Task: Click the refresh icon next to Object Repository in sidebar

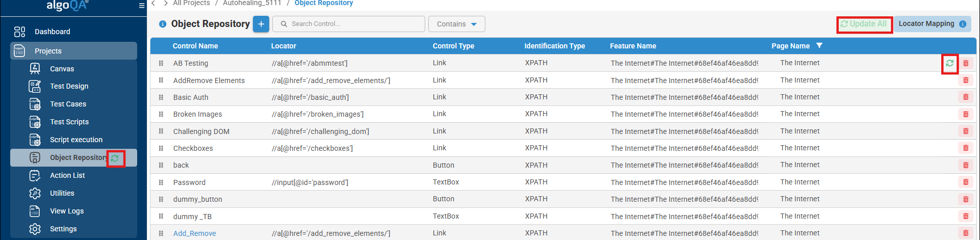Action: [115, 158]
